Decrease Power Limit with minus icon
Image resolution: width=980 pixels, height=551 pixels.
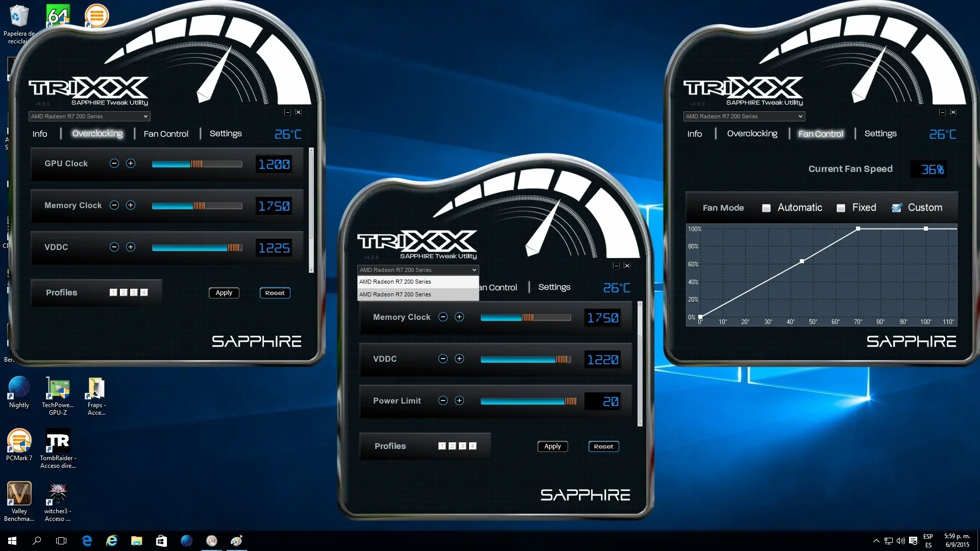[x=443, y=400]
